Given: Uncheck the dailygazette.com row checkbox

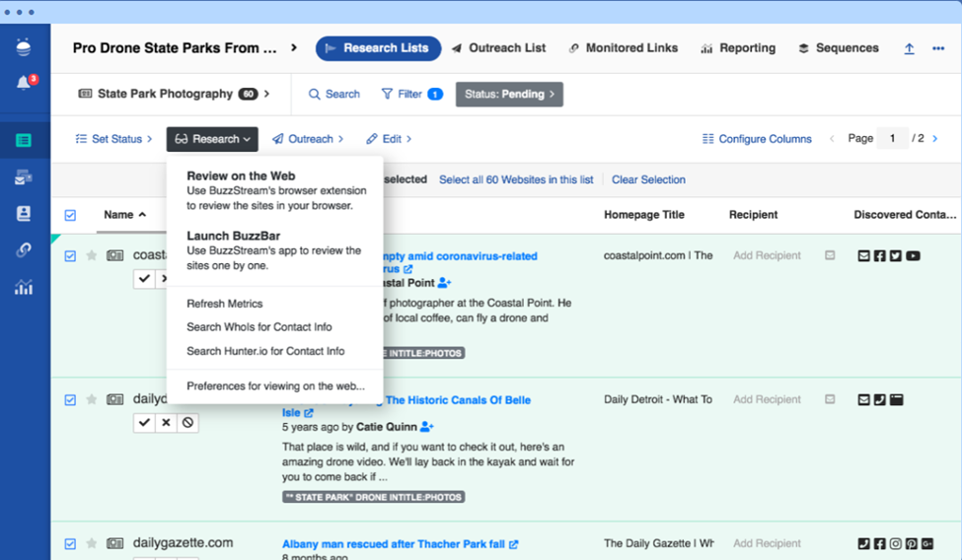Looking at the screenshot, I should [70, 543].
